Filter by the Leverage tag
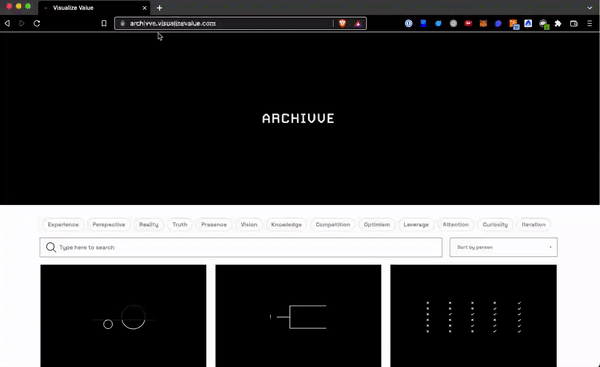The image size is (600, 367). [x=416, y=225]
